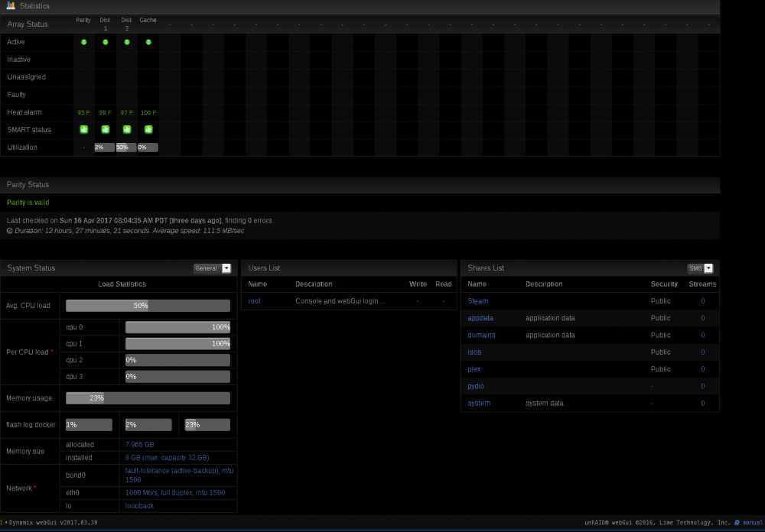Click the Parity active green status dot
Image resolution: width=765 pixels, height=532 pixels.
pyautogui.click(x=84, y=42)
